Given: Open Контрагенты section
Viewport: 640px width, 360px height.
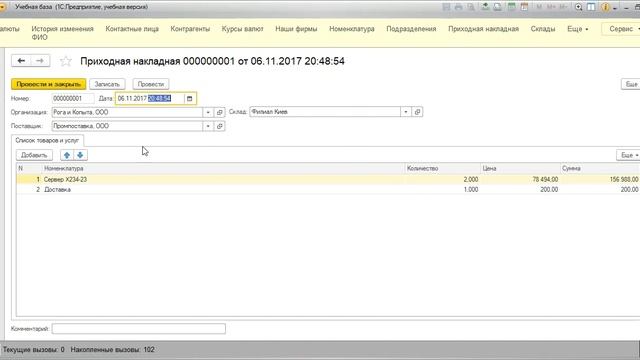Looking at the screenshot, I should (190, 29).
